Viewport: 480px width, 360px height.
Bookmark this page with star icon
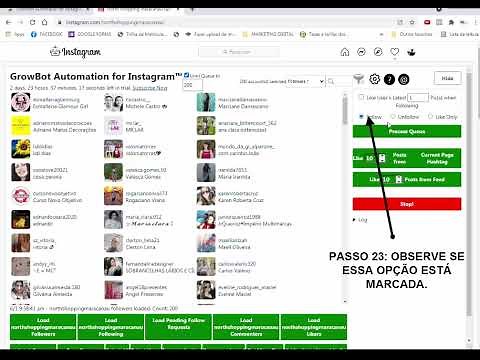pyautogui.click(x=412, y=22)
